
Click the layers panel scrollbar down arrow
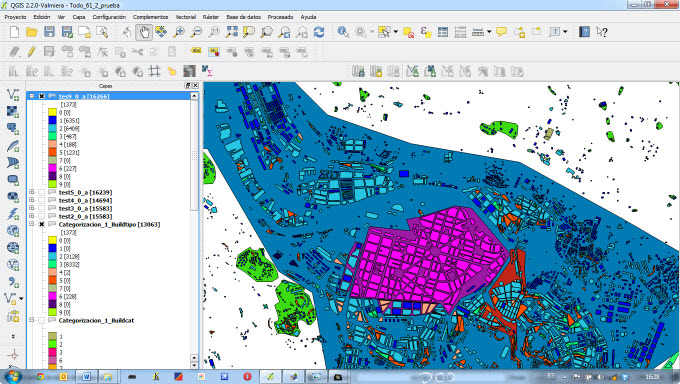tap(194, 365)
